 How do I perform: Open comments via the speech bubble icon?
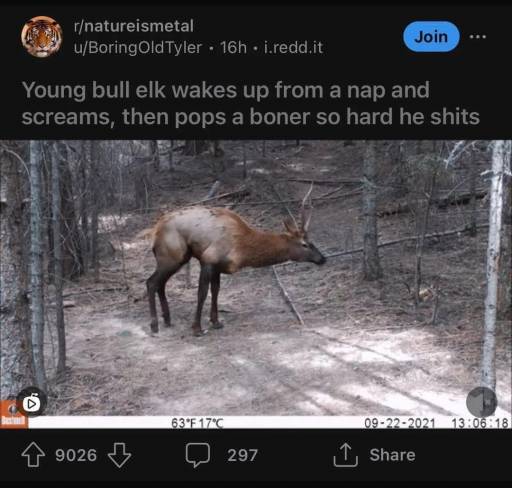coord(198,455)
